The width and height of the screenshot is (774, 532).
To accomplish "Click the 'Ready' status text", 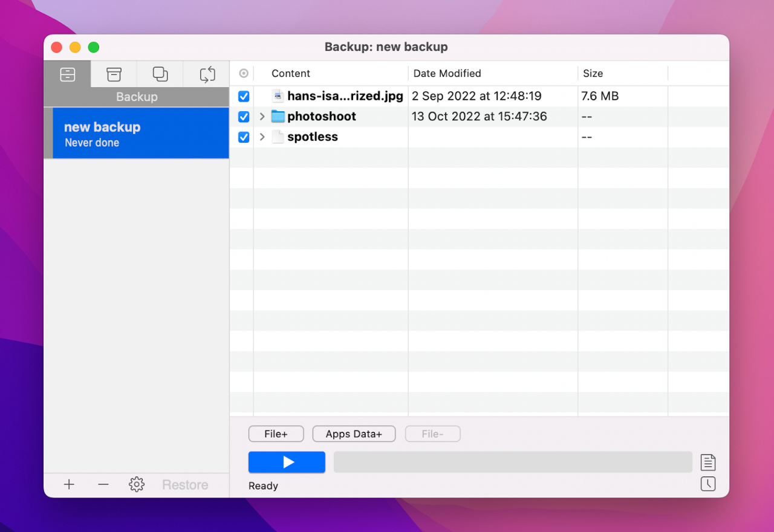I will (x=263, y=486).
